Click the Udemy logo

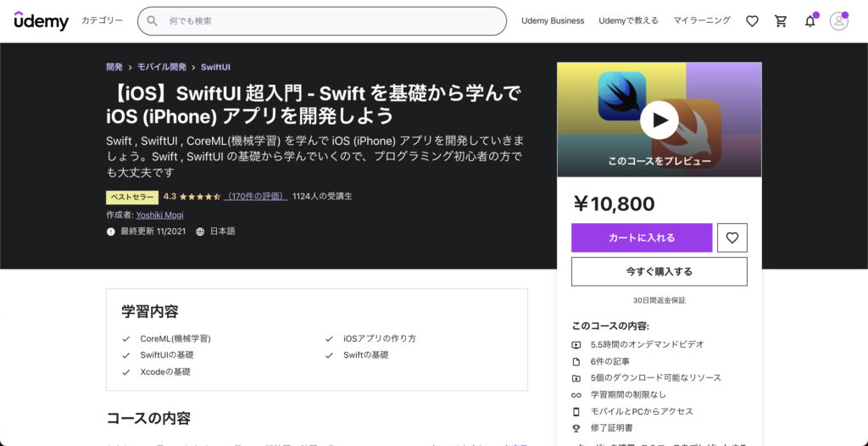point(42,20)
